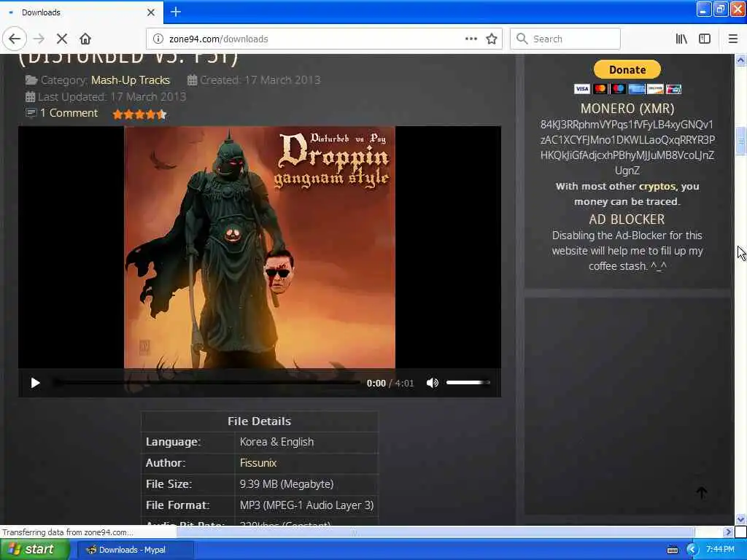Click the Created calendar icon
This screenshot has width=747, height=560.
pos(192,80)
